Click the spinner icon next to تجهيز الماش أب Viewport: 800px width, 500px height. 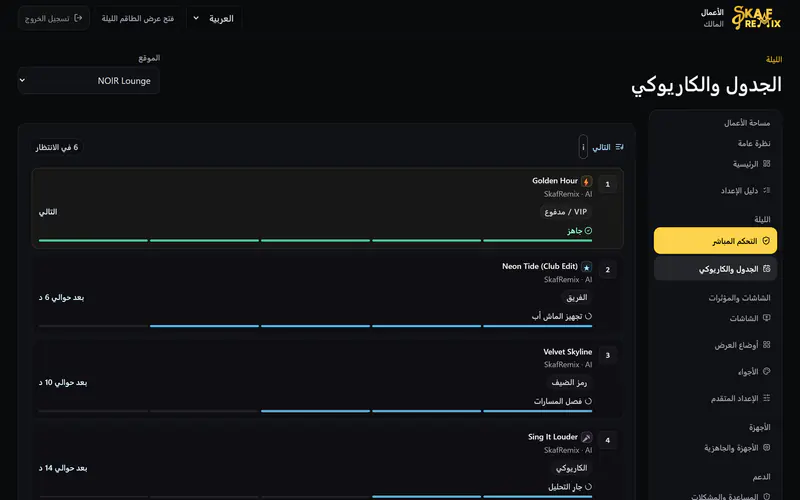[x=588, y=316]
